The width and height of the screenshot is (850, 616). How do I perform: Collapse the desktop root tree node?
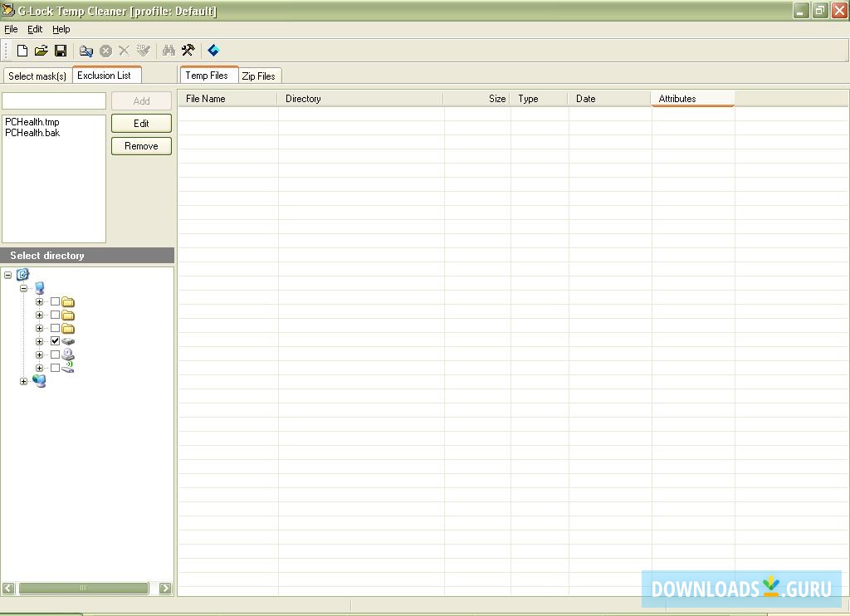coord(7,275)
